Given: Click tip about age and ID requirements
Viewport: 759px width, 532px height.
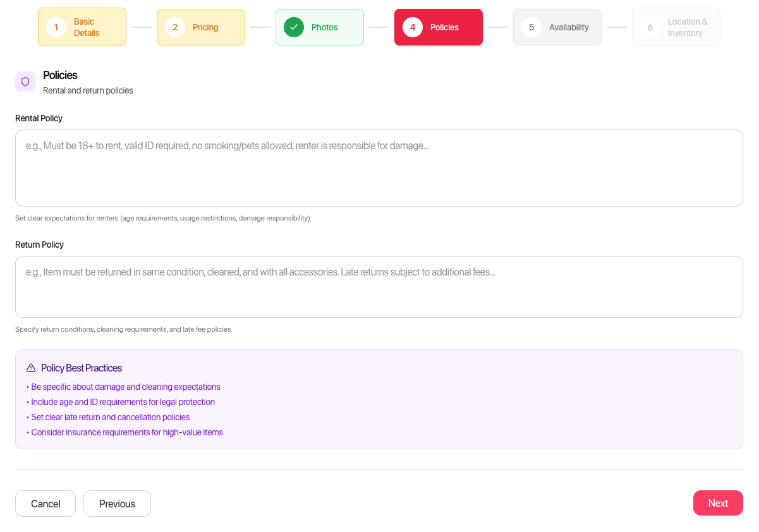Looking at the screenshot, I should (x=121, y=402).
